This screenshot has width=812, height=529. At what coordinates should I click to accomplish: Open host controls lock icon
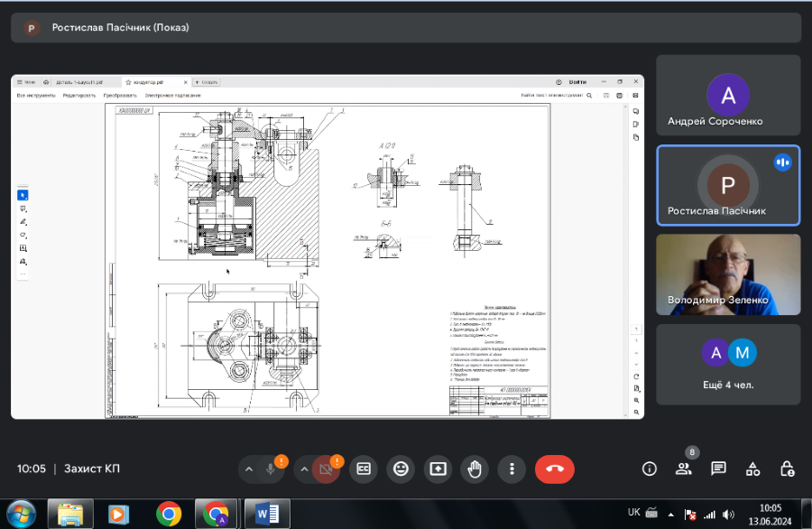pos(787,469)
